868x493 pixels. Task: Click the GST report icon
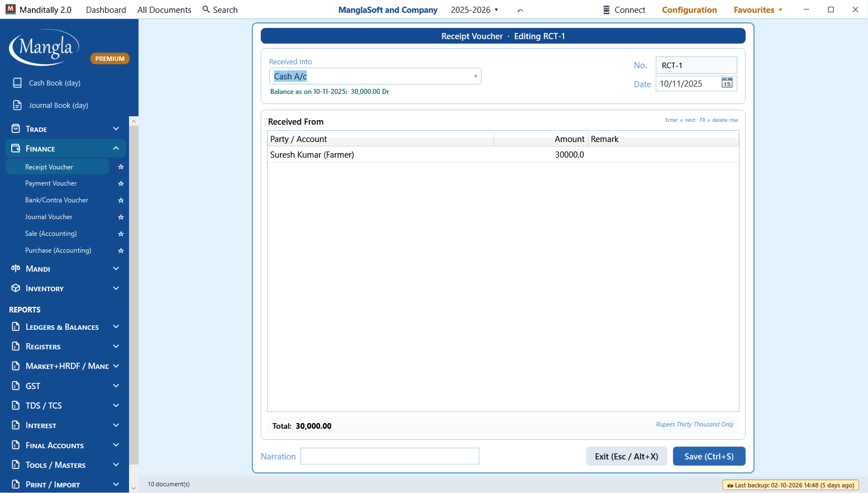[16, 386]
